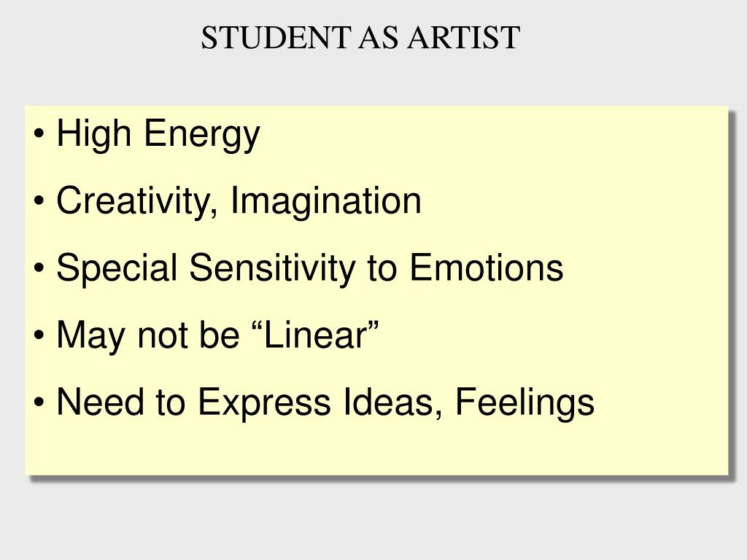The image size is (747, 560).
Task: Select the 'High Energy' bullet line
Action: point(158,135)
